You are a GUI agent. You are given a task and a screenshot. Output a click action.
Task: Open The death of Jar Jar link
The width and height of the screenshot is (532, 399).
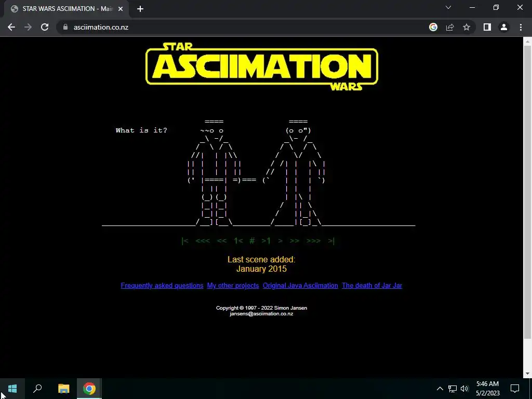pyautogui.click(x=372, y=286)
